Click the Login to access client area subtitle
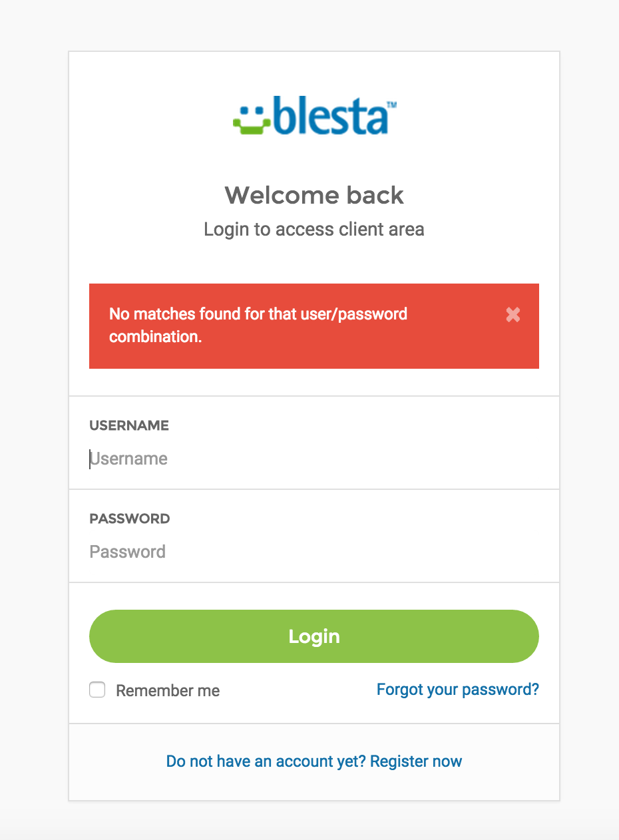The image size is (619, 840). point(314,230)
